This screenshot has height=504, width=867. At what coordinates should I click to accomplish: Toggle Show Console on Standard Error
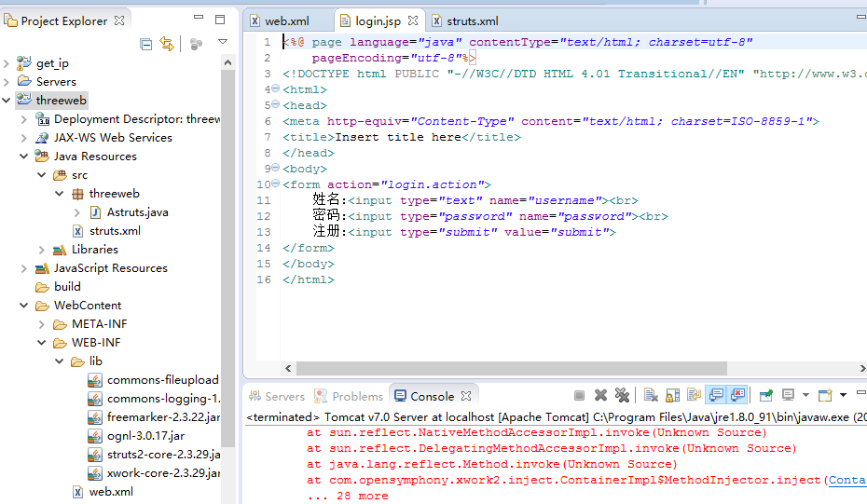[x=737, y=395]
